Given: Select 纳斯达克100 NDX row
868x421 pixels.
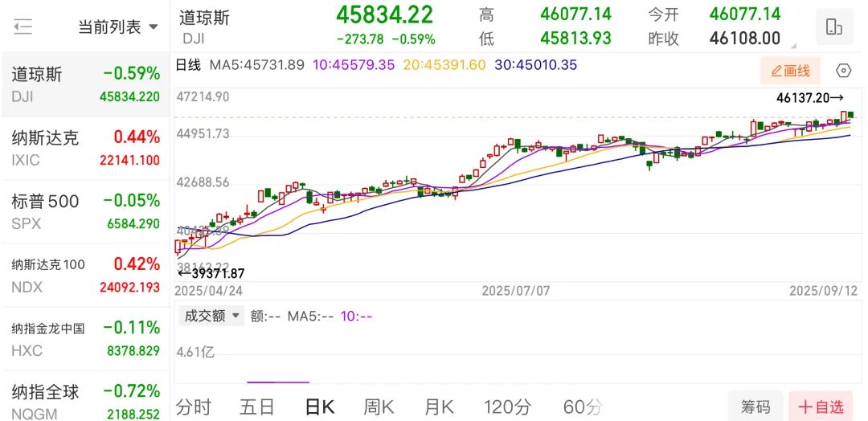Looking at the screenshot, I should [x=85, y=276].
